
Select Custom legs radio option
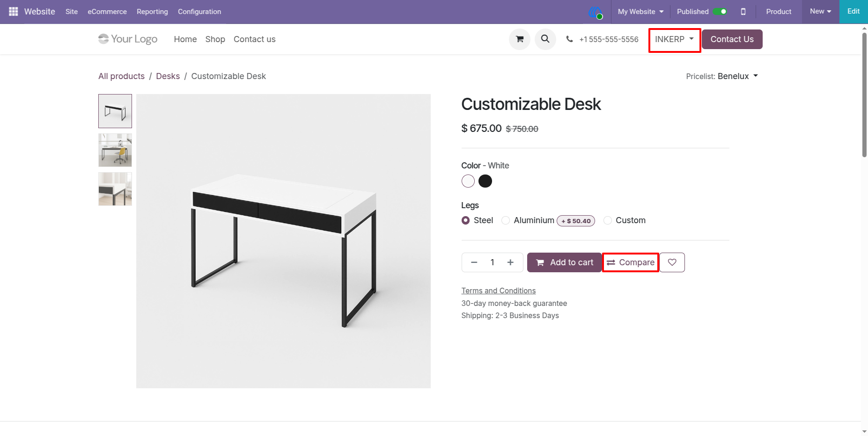tap(608, 220)
